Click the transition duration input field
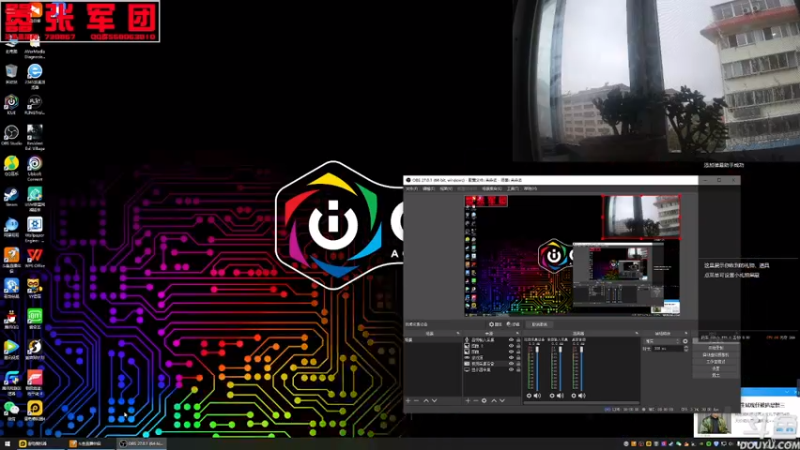This screenshot has height=450, width=800. click(x=667, y=348)
